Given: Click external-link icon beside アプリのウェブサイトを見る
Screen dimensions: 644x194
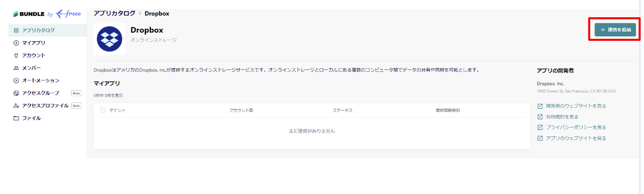Looking at the screenshot, I should 540,138.
